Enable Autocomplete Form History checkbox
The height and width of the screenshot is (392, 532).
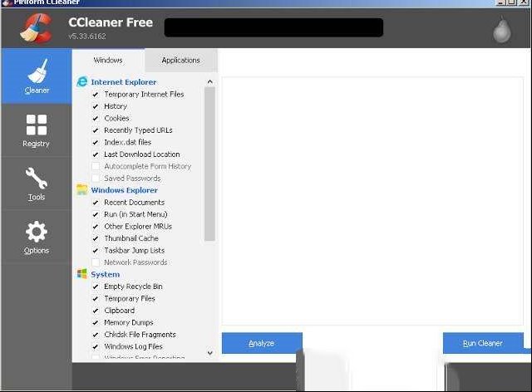click(96, 166)
